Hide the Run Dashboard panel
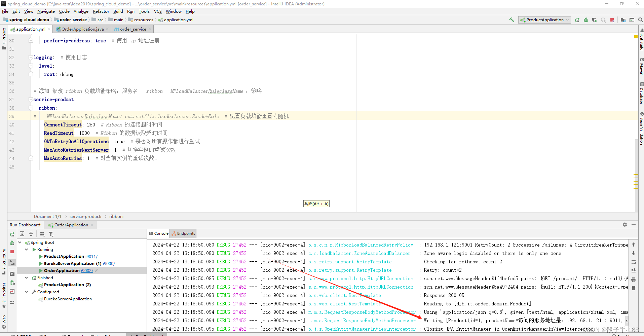 [x=634, y=225]
